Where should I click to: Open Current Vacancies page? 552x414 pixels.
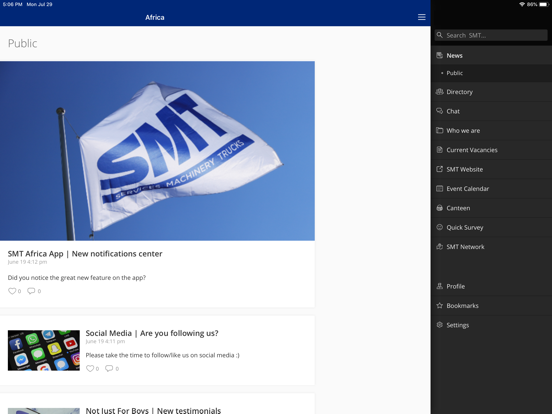tap(491, 150)
